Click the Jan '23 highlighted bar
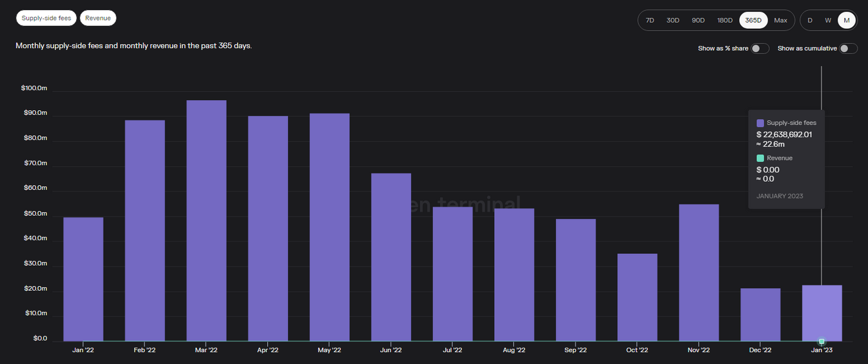This screenshot has height=364, width=868. pyautogui.click(x=821, y=312)
